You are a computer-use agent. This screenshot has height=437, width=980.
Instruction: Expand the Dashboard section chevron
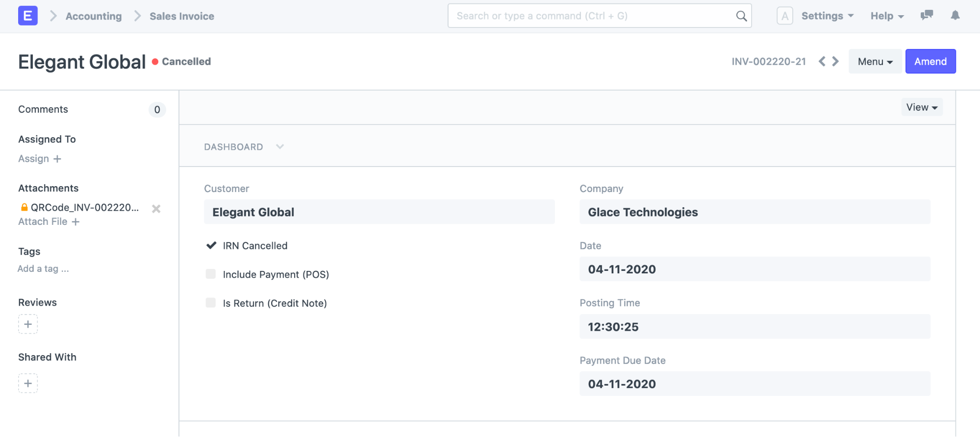click(x=280, y=146)
